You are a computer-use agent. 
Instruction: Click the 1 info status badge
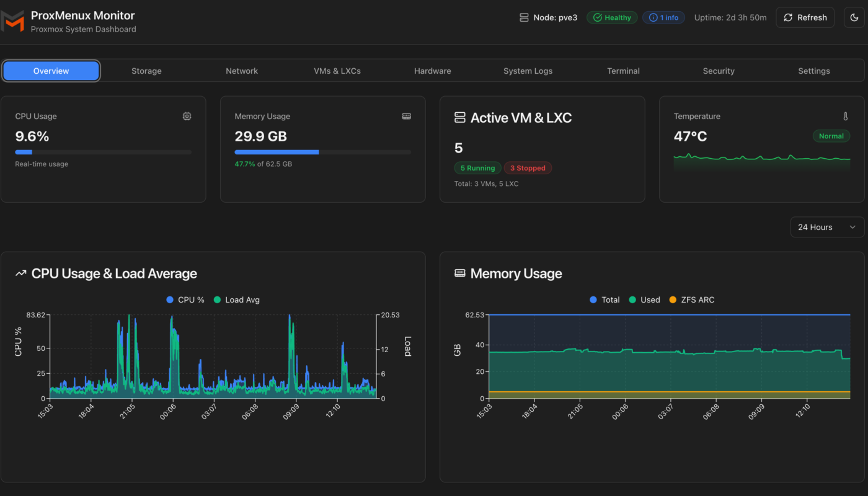[663, 17]
